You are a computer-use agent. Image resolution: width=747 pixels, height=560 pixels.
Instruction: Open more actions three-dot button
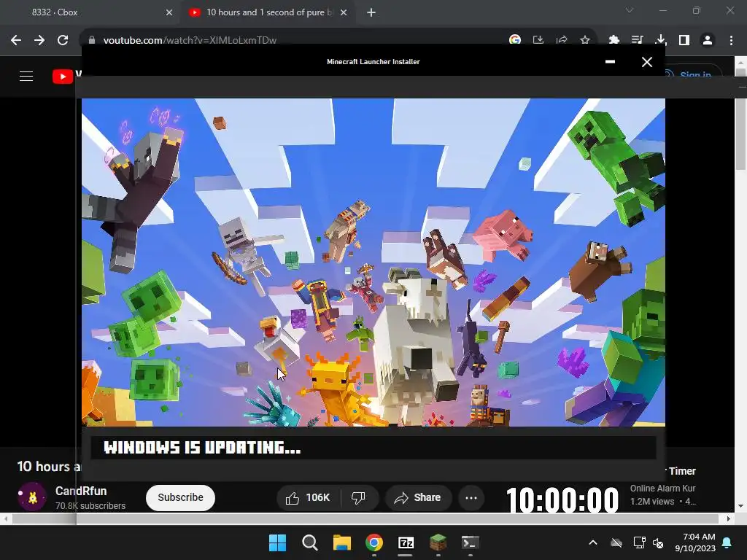(x=471, y=497)
